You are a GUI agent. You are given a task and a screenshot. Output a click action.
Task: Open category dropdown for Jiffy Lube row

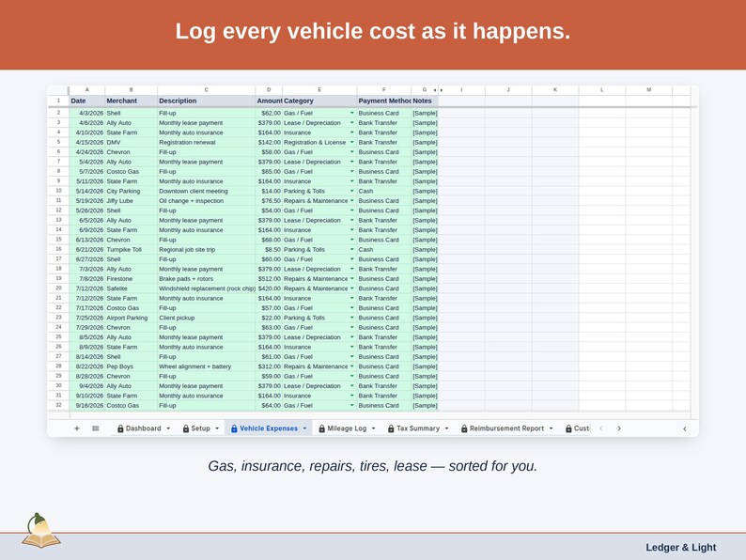tap(352, 201)
